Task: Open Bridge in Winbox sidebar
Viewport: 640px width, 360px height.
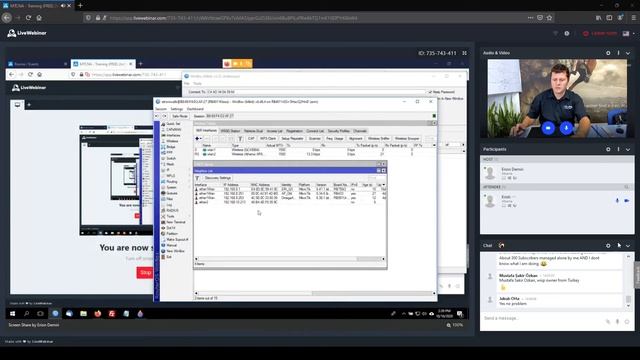Action: (x=171, y=147)
